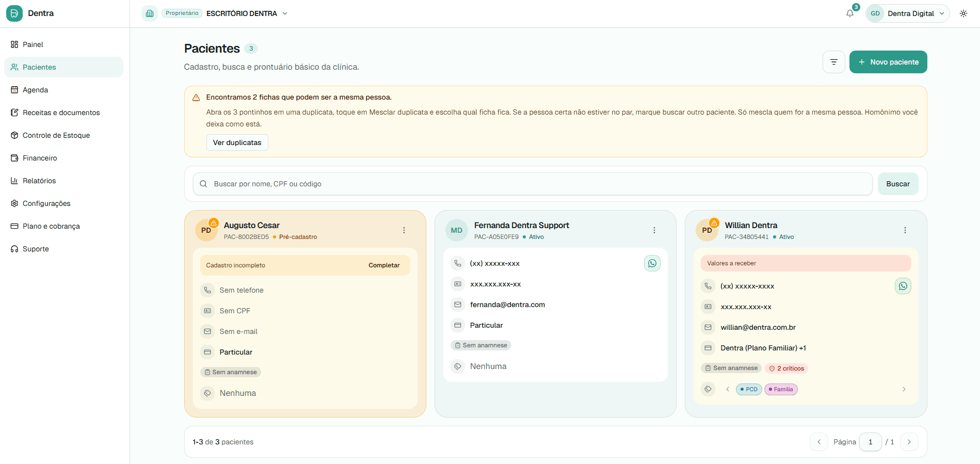
Task: Click the tag icon on Willian Dentra card
Action: click(x=708, y=389)
